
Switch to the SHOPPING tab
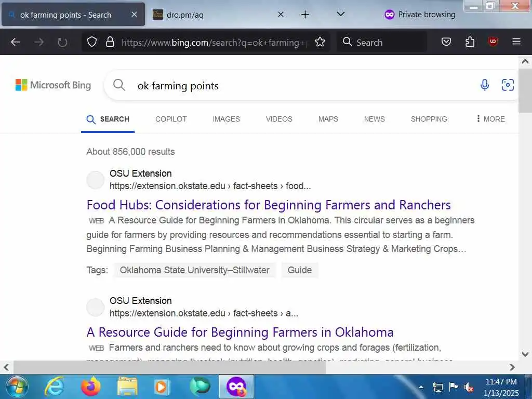pos(429,119)
